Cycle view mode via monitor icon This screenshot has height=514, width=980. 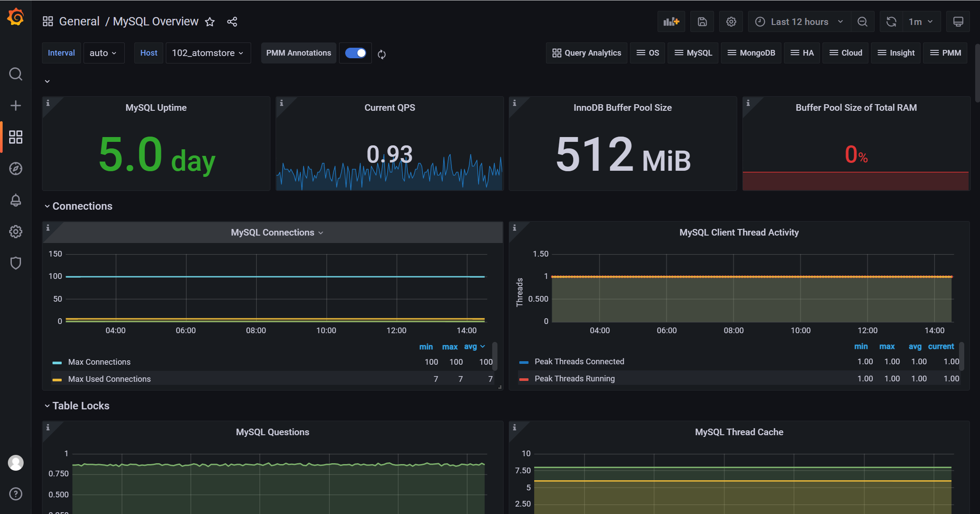click(x=958, y=21)
